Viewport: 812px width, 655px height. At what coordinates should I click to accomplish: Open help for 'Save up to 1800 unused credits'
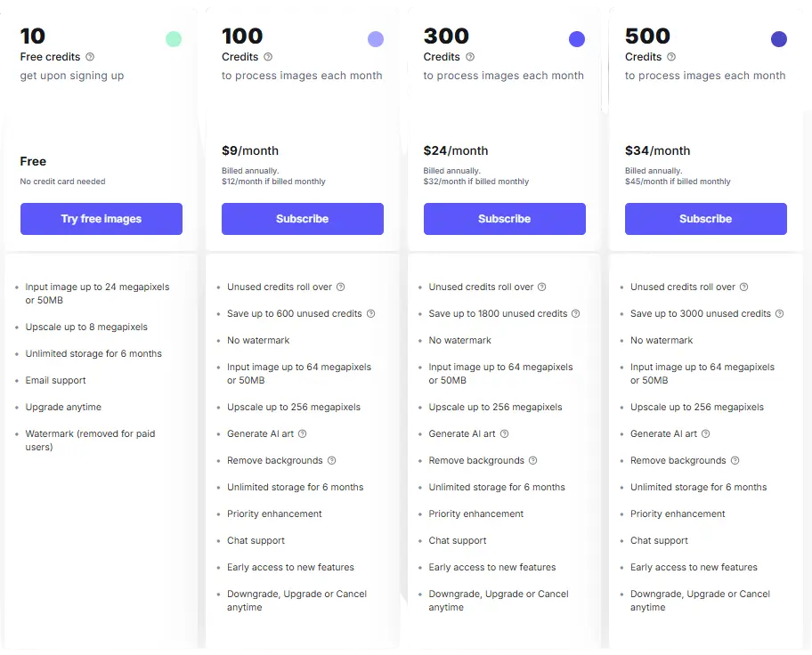click(576, 313)
